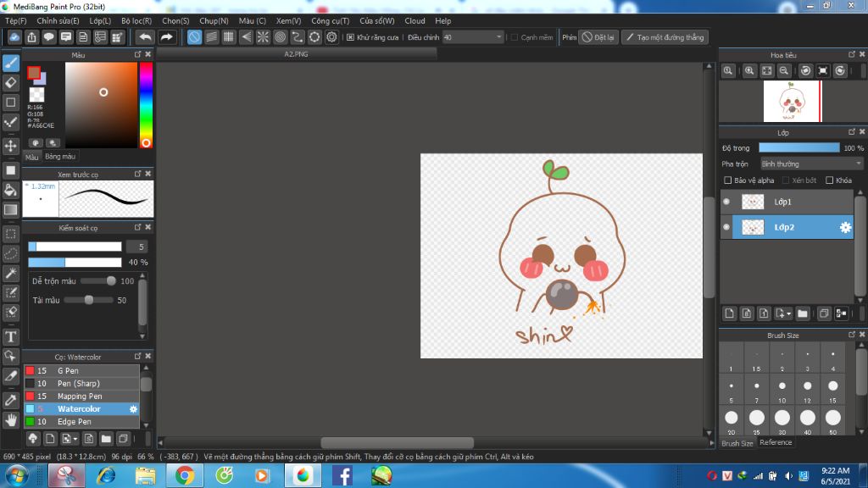Image resolution: width=868 pixels, height=488 pixels.
Task: Zoom out within the Navigator panel
Action: click(x=784, y=71)
